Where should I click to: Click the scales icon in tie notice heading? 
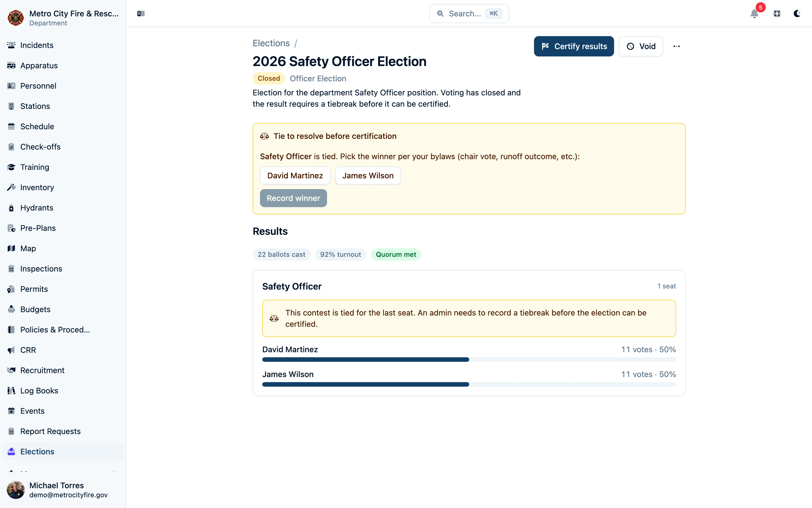coord(264,136)
